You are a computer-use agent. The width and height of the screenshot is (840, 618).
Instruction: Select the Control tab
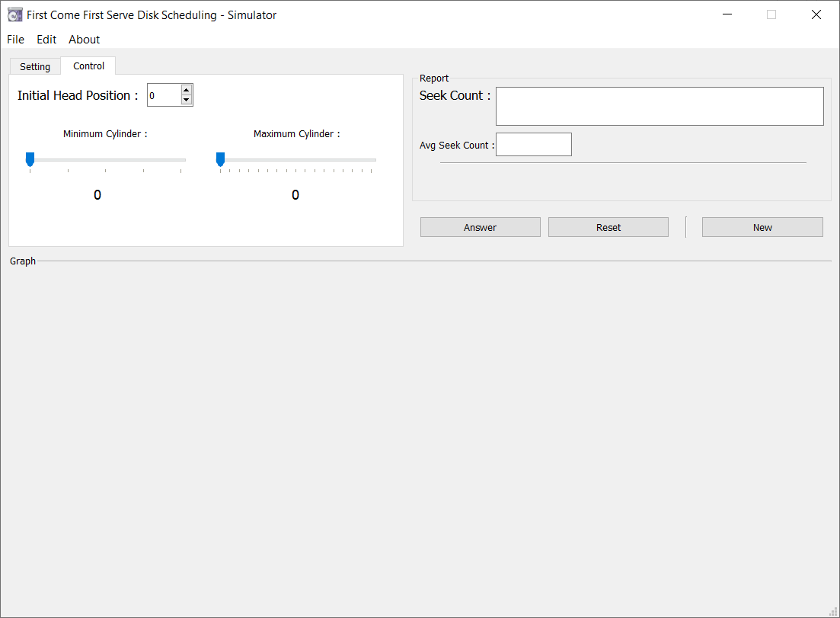click(88, 66)
